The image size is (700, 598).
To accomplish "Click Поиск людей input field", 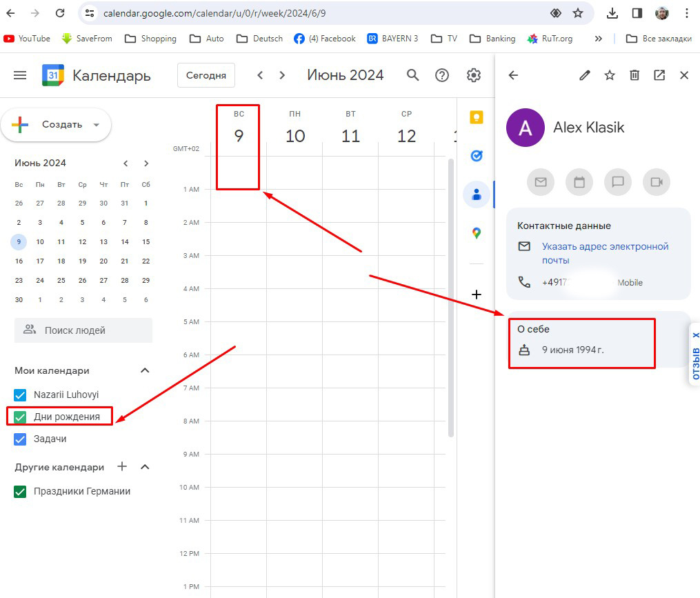I will [83, 330].
